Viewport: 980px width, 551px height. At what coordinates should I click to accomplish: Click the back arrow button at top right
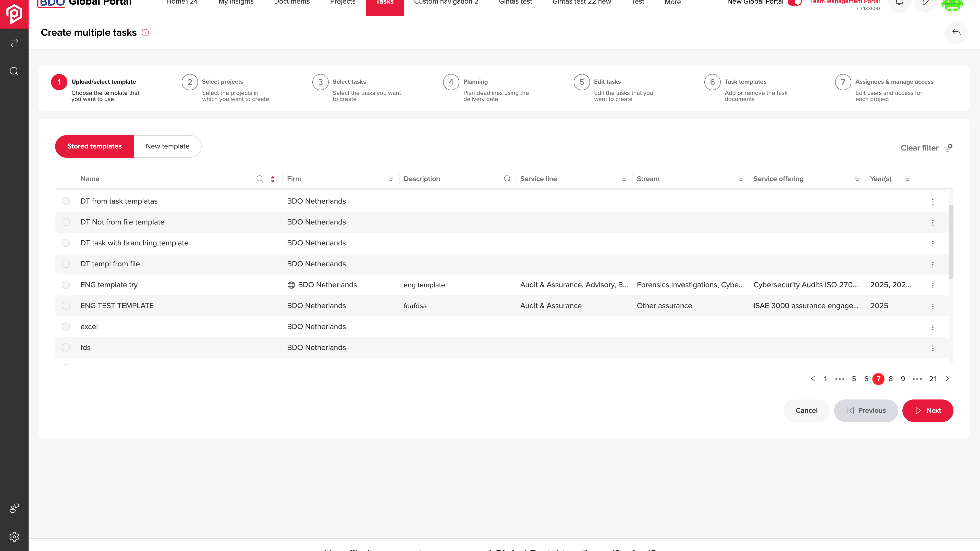click(x=956, y=32)
